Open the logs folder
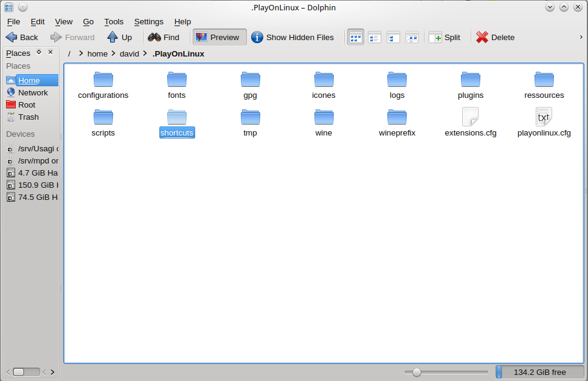 coord(397,86)
